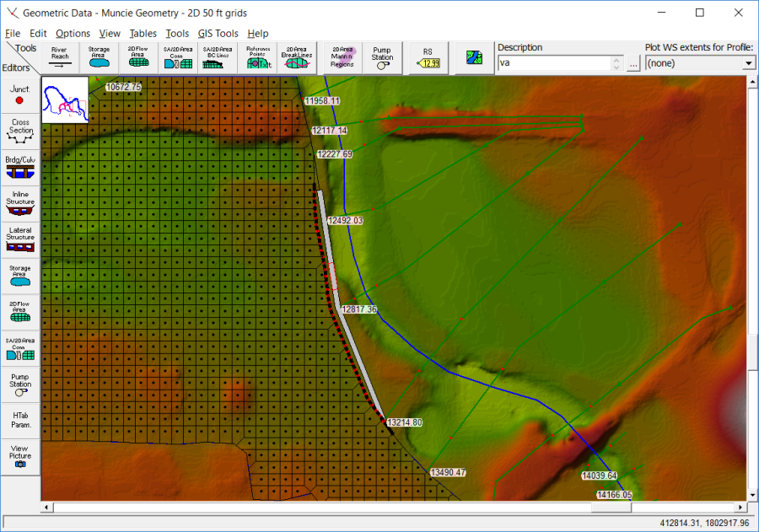Select the Storage Area drawing tool
The image size is (759, 532).
[x=99, y=55]
